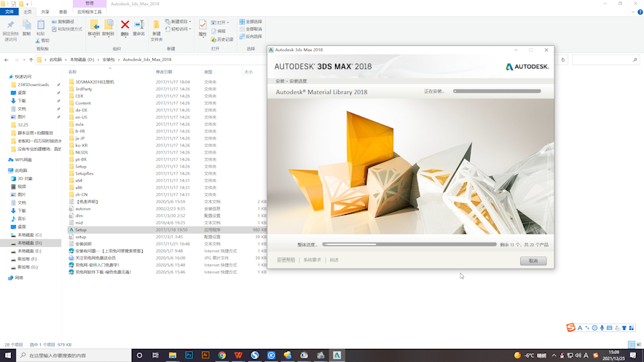644x362 pixels.
Task: Show hidden system tray icons chevron
Action: pos(554,355)
